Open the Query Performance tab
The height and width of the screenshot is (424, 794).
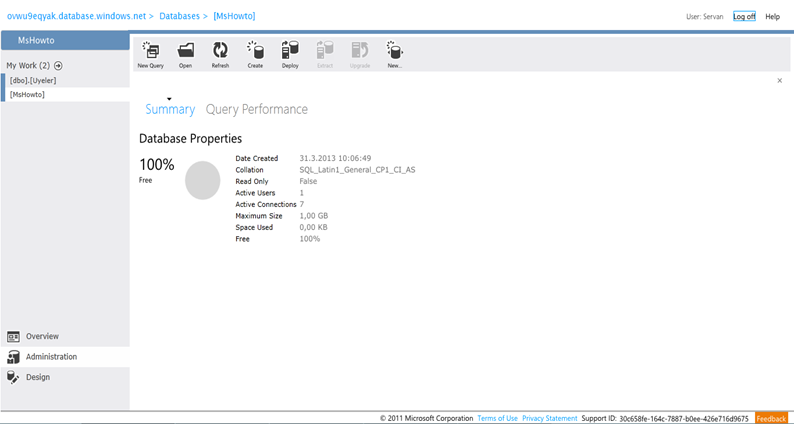[256, 109]
